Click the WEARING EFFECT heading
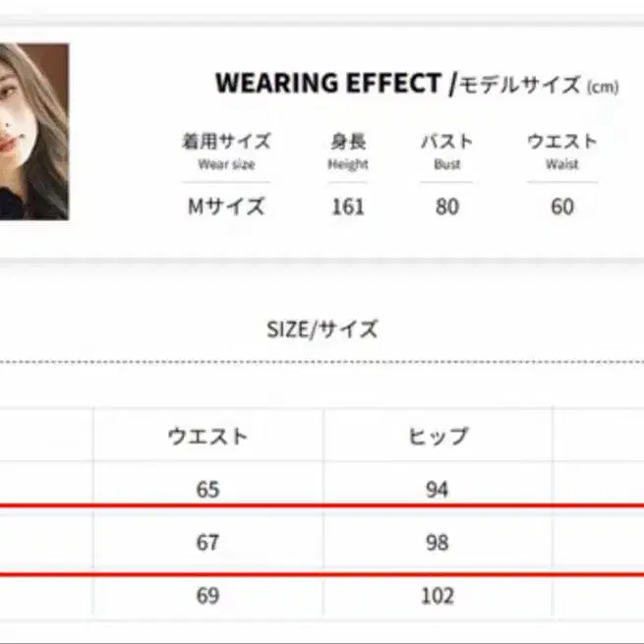644x644 pixels. pyautogui.click(x=328, y=84)
